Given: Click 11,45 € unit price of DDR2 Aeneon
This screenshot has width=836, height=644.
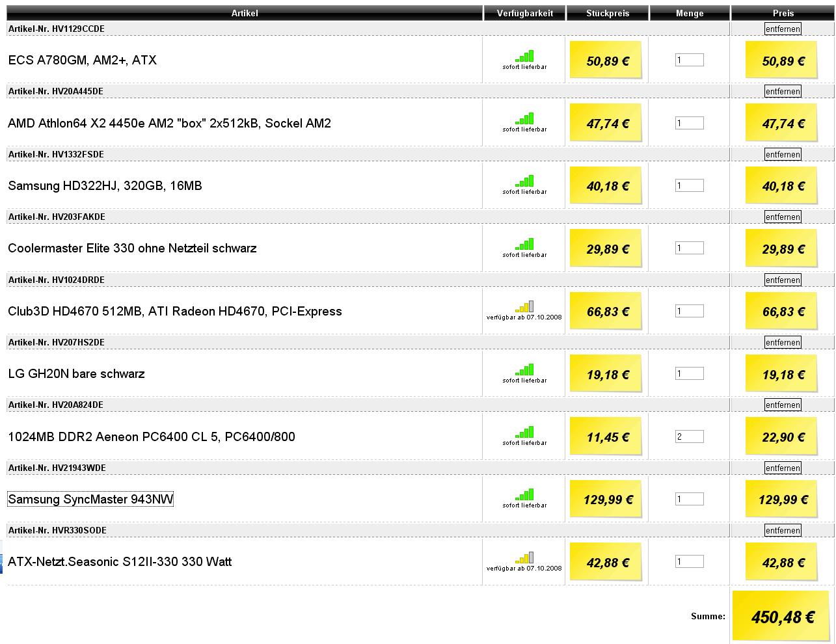Looking at the screenshot, I should pyautogui.click(x=606, y=436).
